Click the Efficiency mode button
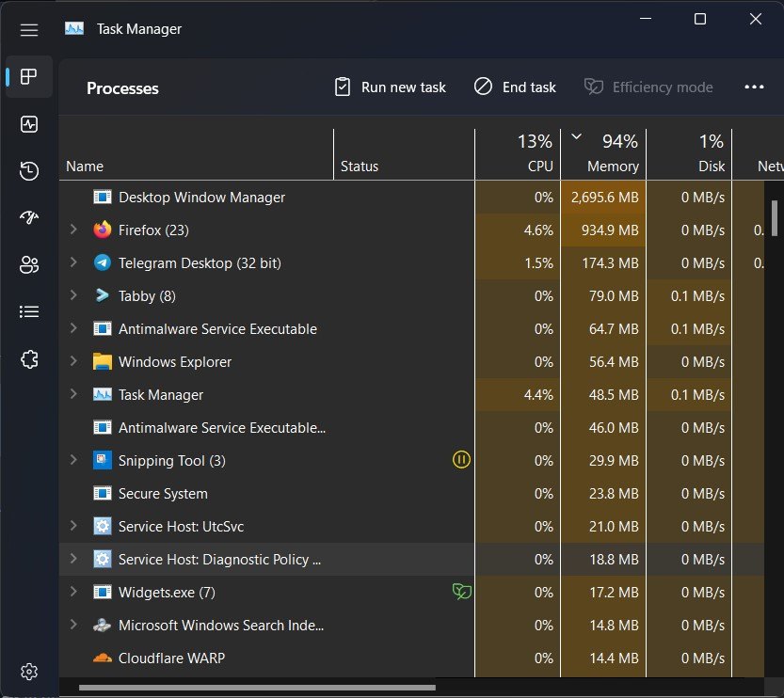Image resolution: width=784 pixels, height=698 pixels. point(648,87)
